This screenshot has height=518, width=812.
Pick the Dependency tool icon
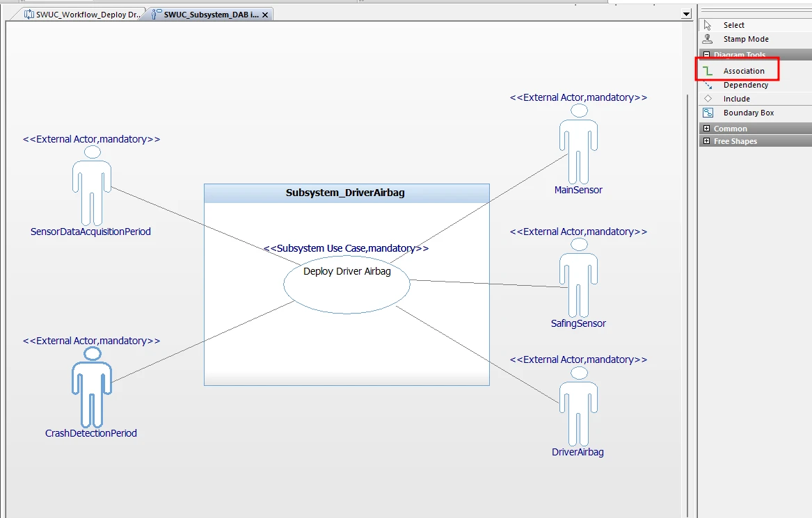[708, 85]
